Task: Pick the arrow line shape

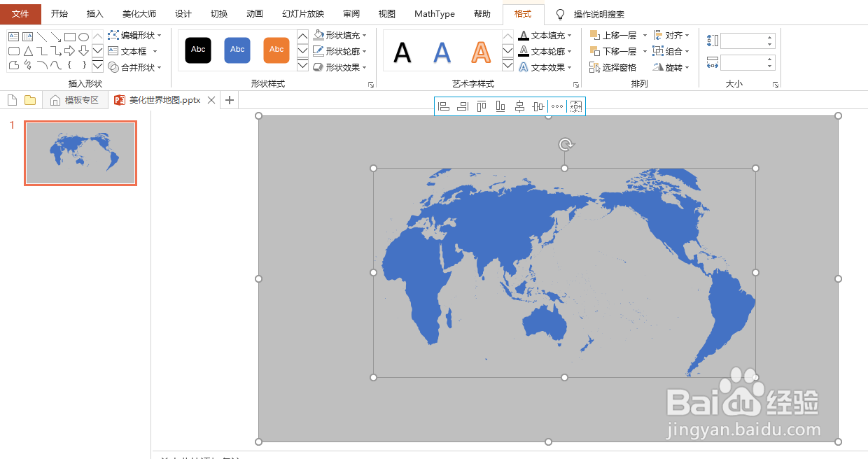Action: (x=56, y=36)
